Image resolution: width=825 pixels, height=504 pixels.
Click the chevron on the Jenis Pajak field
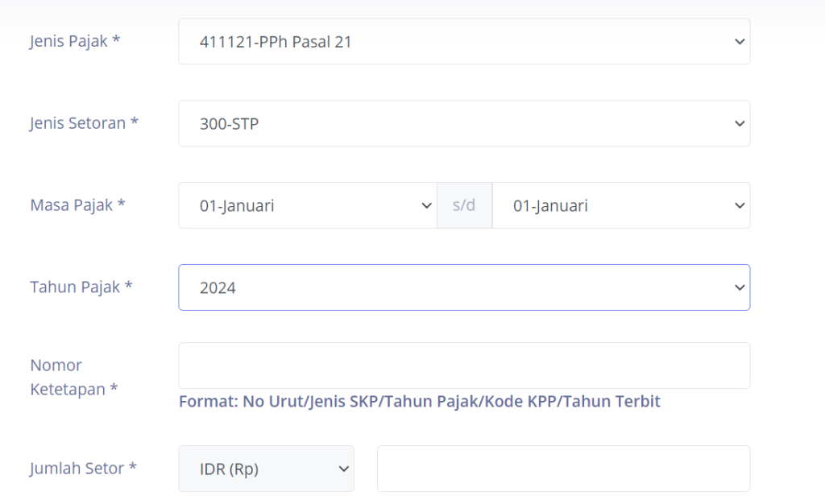pyautogui.click(x=738, y=41)
